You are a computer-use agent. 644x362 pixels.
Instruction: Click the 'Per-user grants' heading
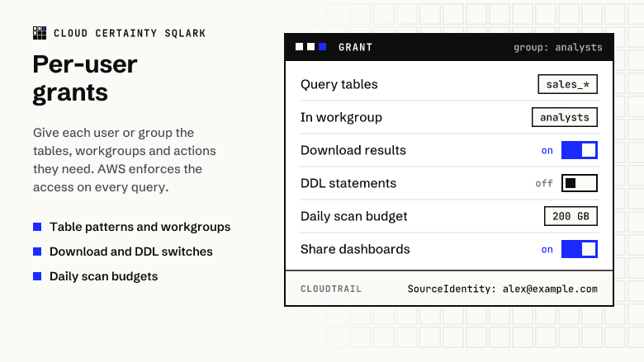pyautogui.click(x=85, y=78)
